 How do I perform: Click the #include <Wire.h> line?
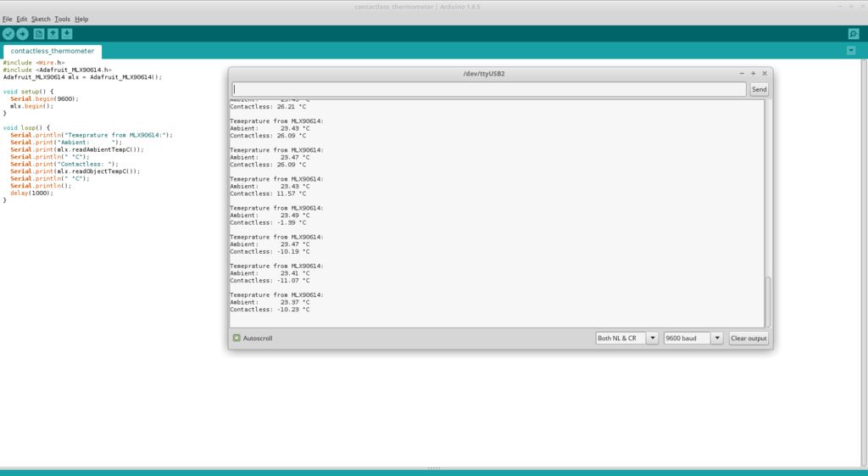tap(34, 63)
